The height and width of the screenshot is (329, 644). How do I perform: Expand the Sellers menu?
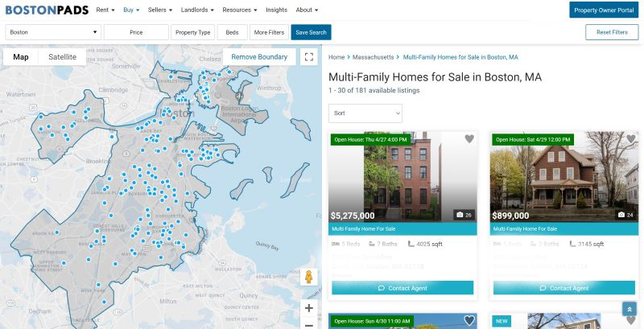click(x=160, y=10)
